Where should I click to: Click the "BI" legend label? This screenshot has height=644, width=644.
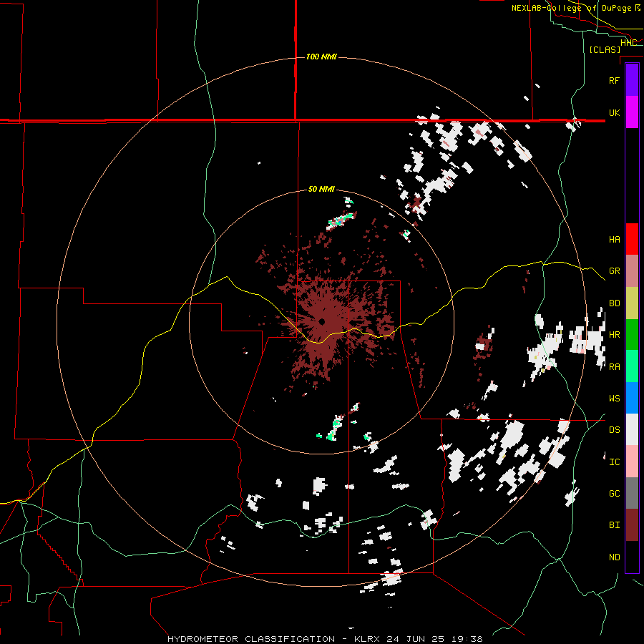coord(615,525)
